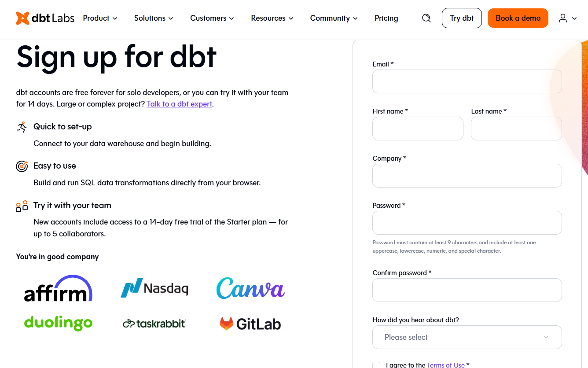This screenshot has height=368, width=588.
Task: Click the Taskrabbit logo
Action: point(154,323)
